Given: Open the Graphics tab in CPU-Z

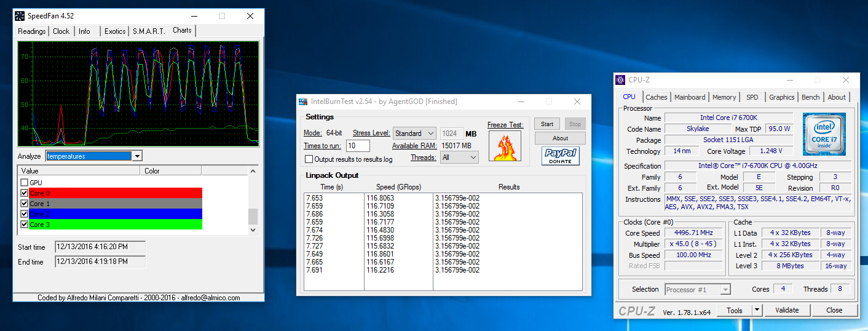Looking at the screenshot, I should tap(782, 97).
